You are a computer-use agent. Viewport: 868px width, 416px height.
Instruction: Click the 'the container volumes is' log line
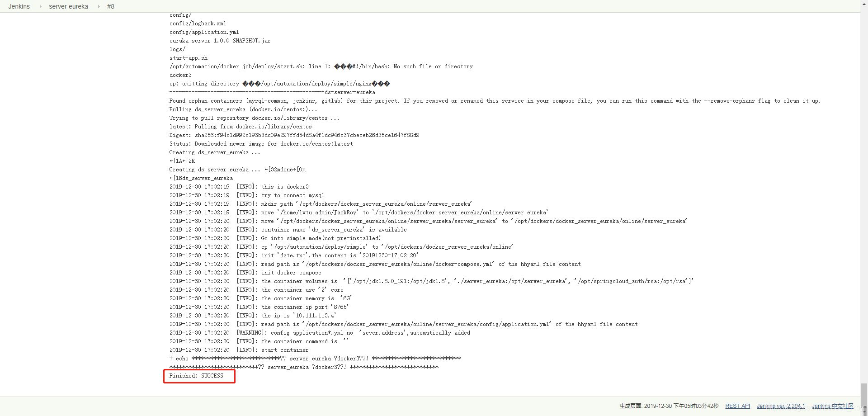(x=431, y=281)
